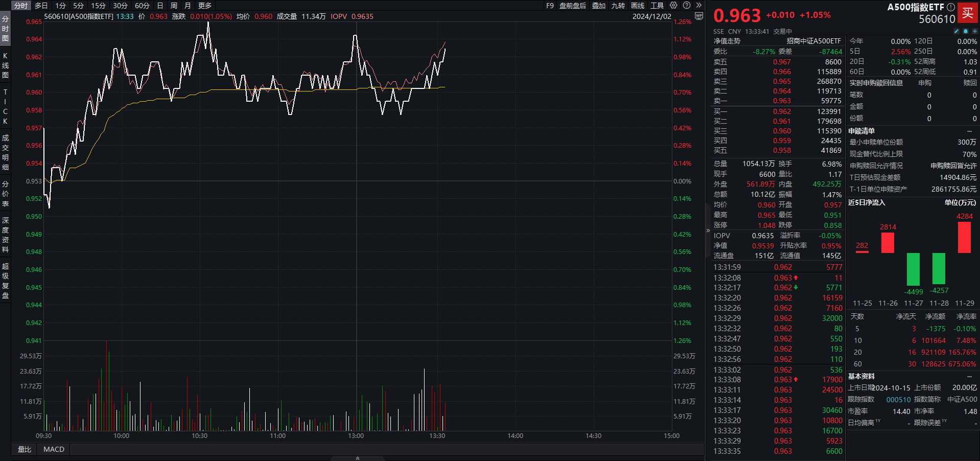
Task: Expand the toolbar double-arrow overflow
Action: point(698,6)
